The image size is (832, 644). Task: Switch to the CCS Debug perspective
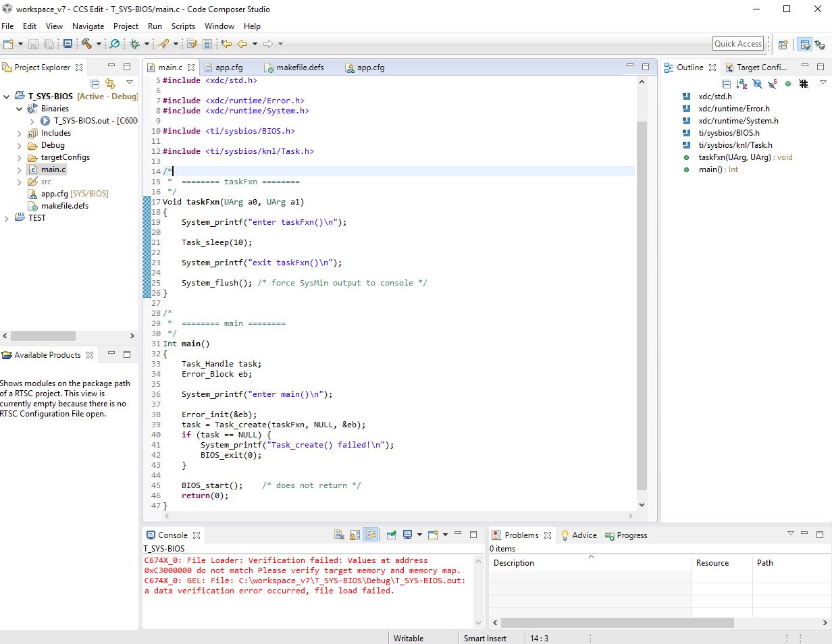point(821,44)
